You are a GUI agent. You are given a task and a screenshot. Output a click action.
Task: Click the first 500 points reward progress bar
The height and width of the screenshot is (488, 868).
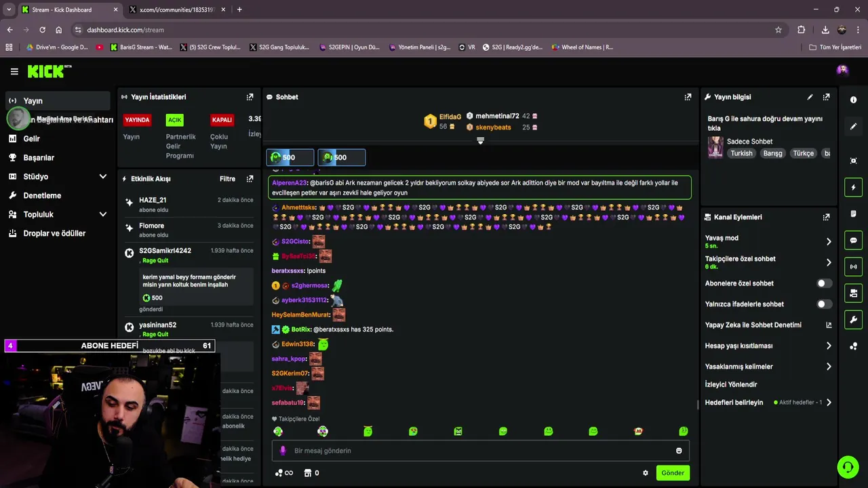point(290,157)
